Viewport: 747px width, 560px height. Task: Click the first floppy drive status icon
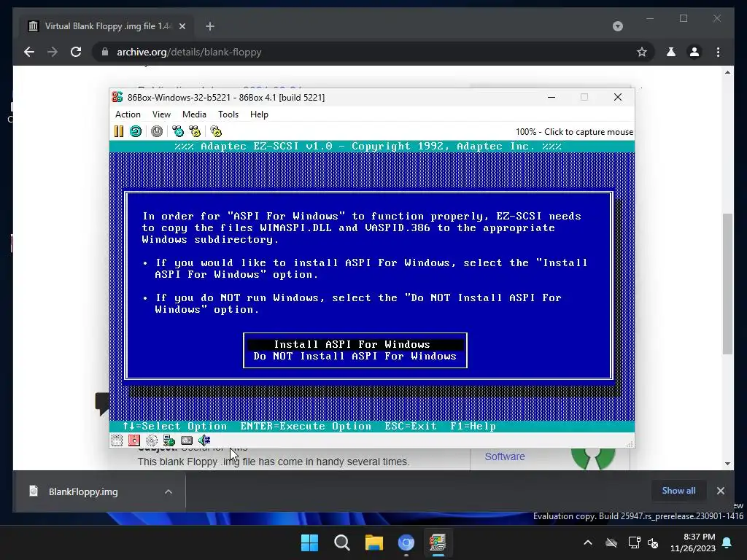pos(117,440)
